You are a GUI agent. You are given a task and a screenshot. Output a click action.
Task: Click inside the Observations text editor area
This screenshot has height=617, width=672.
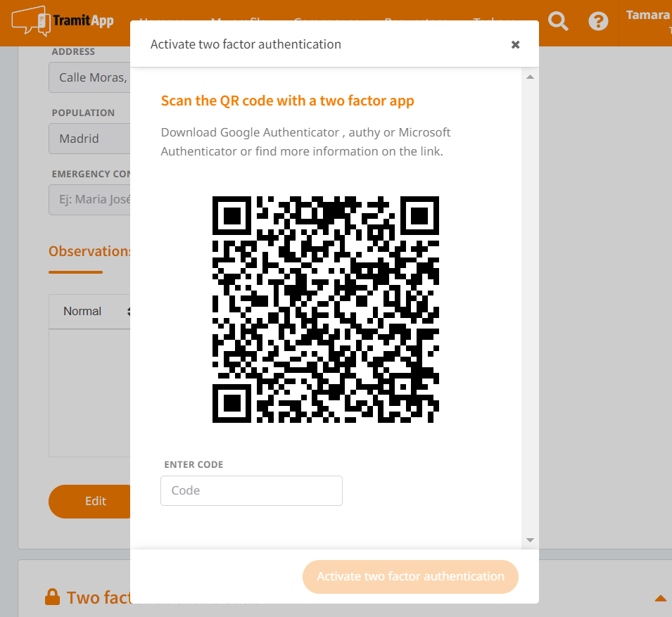tap(89, 394)
